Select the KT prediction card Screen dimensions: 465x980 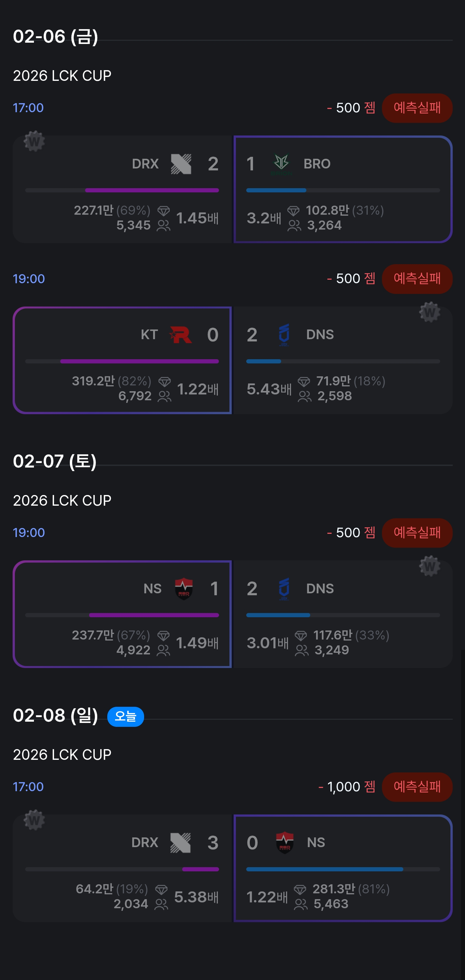[x=122, y=360]
